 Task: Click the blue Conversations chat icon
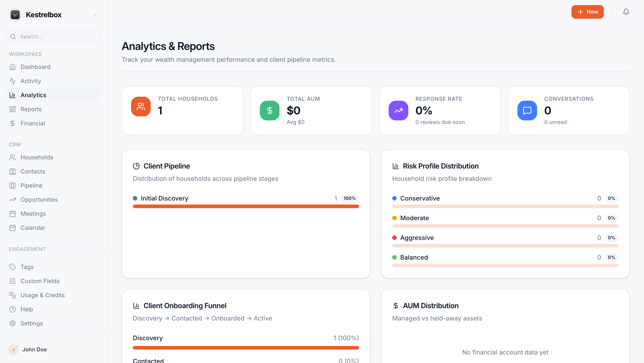(527, 111)
